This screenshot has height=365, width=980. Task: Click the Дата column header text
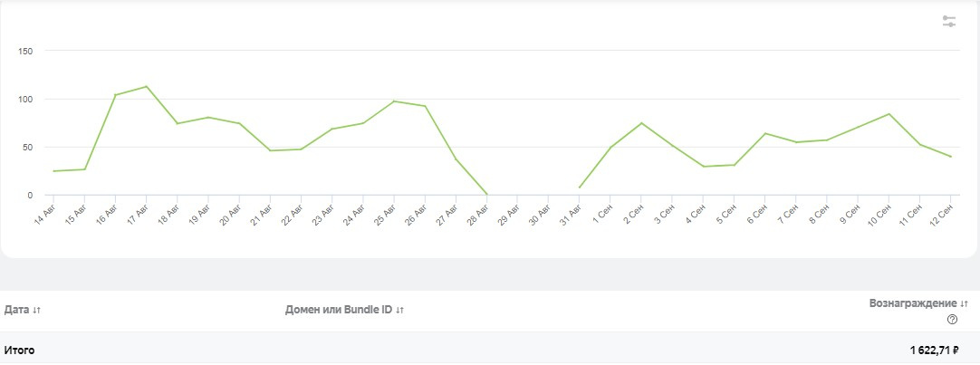16,310
